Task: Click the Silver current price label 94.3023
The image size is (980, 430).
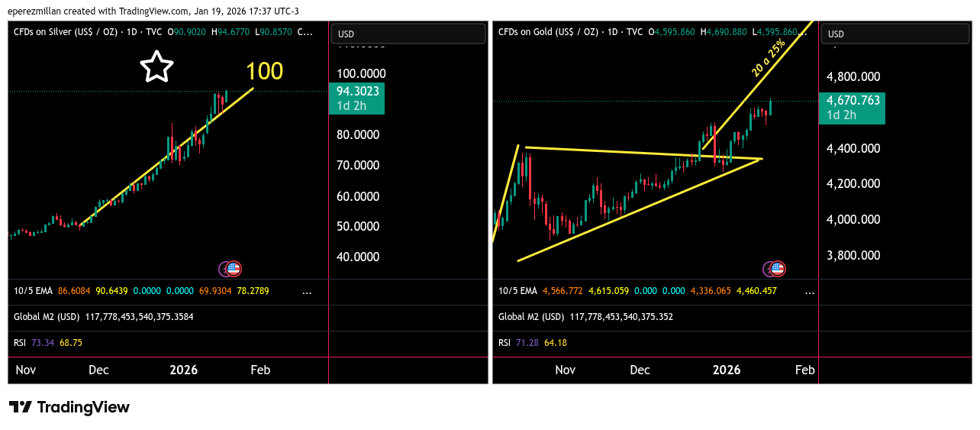Action: coord(357,91)
